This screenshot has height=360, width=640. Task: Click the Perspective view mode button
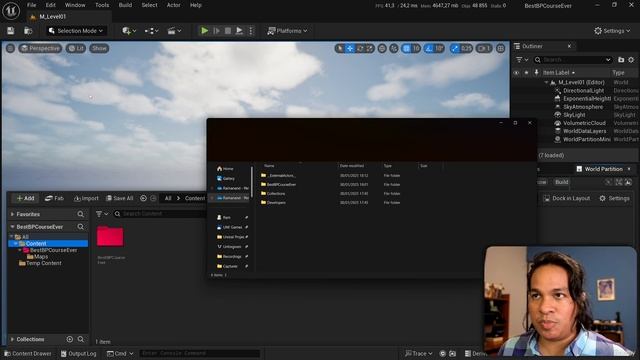point(40,48)
